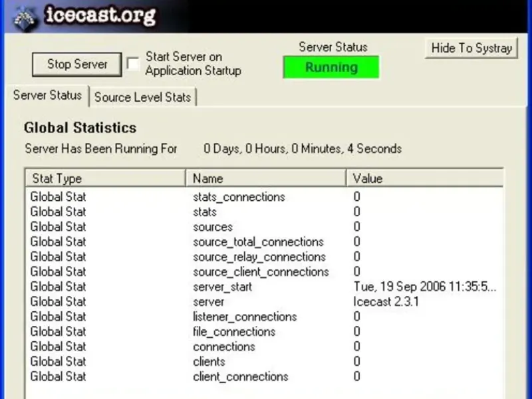Click the Stop Server button
This screenshot has height=399, width=532.
click(x=77, y=64)
